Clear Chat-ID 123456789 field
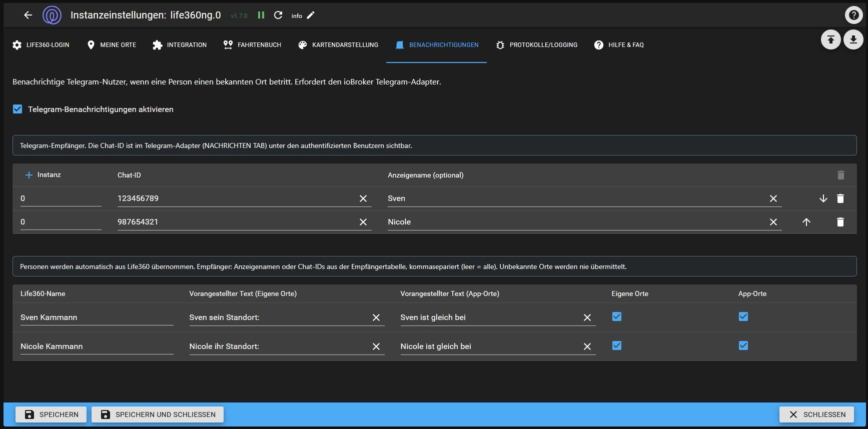This screenshot has height=429, width=868. (363, 198)
